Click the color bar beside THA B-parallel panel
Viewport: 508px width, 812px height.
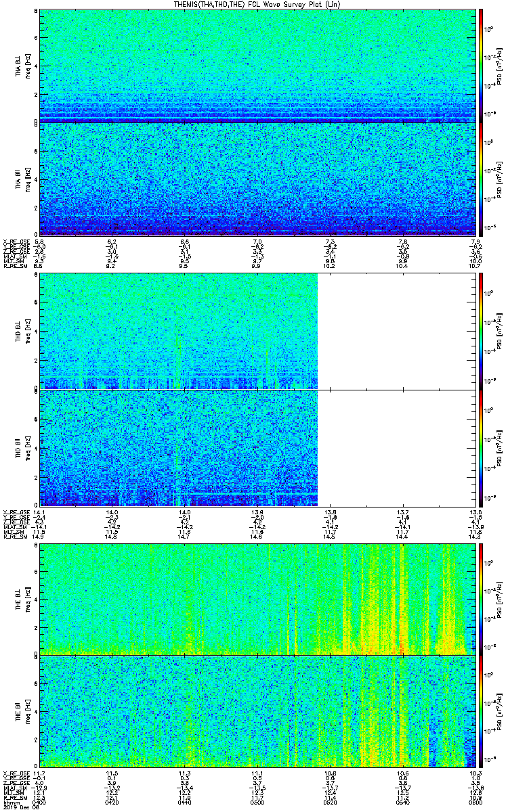click(481, 180)
